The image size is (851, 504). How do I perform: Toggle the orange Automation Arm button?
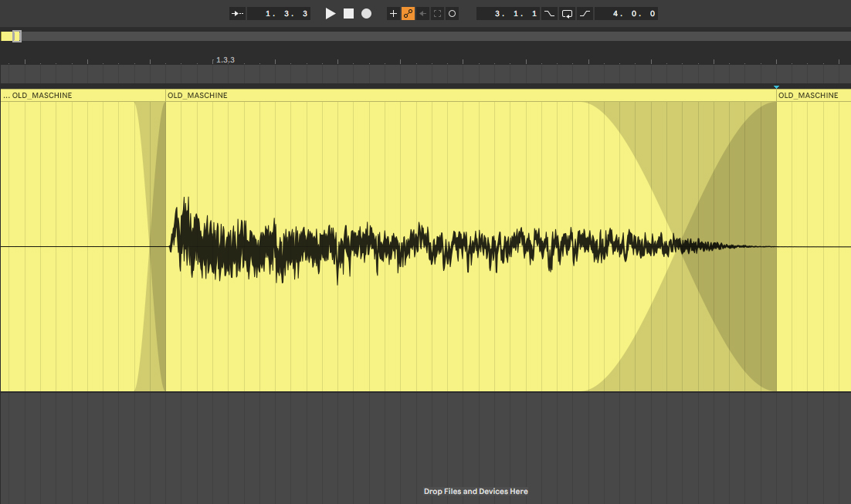click(x=409, y=14)
